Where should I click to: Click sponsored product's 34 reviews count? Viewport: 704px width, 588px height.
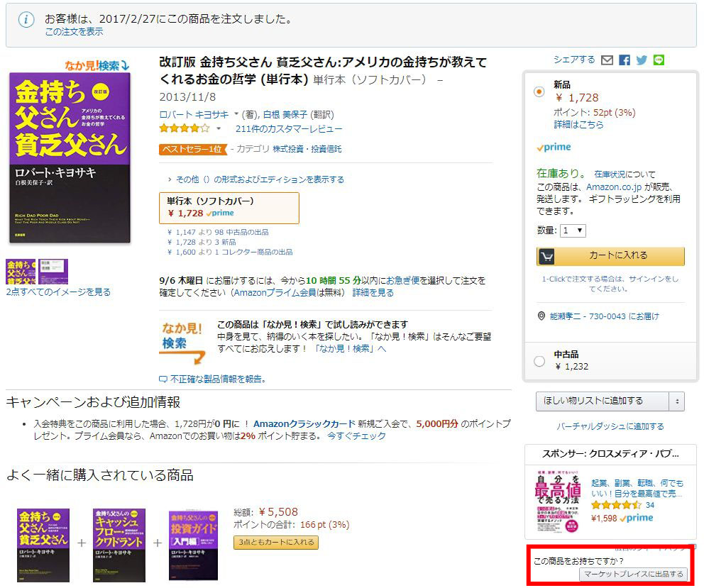pos(649,505)
